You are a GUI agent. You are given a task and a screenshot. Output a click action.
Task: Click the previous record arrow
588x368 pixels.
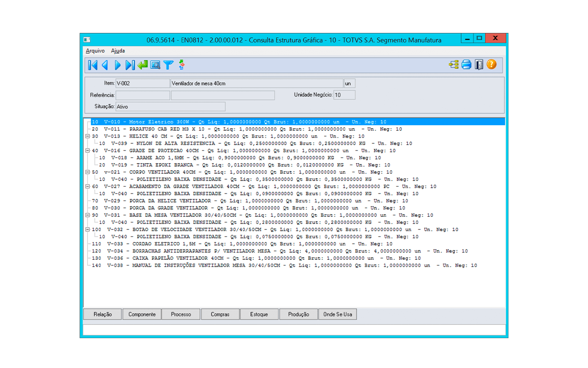click(x=105, y=65)
